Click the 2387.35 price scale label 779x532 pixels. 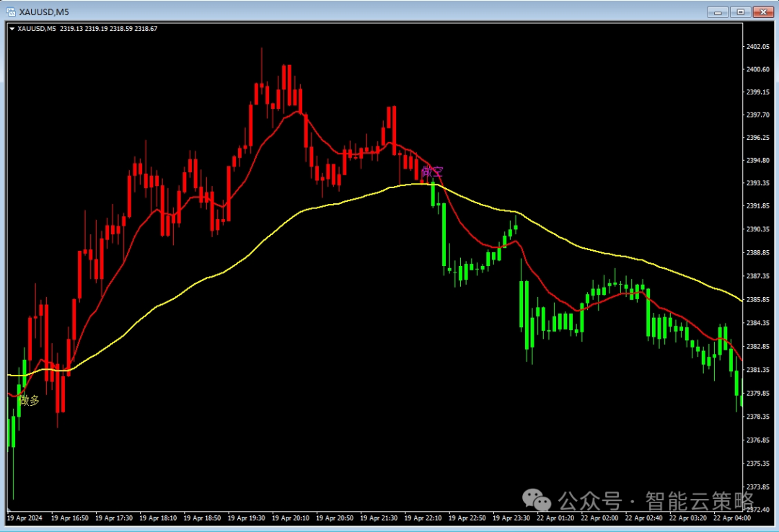pos(757,275)
